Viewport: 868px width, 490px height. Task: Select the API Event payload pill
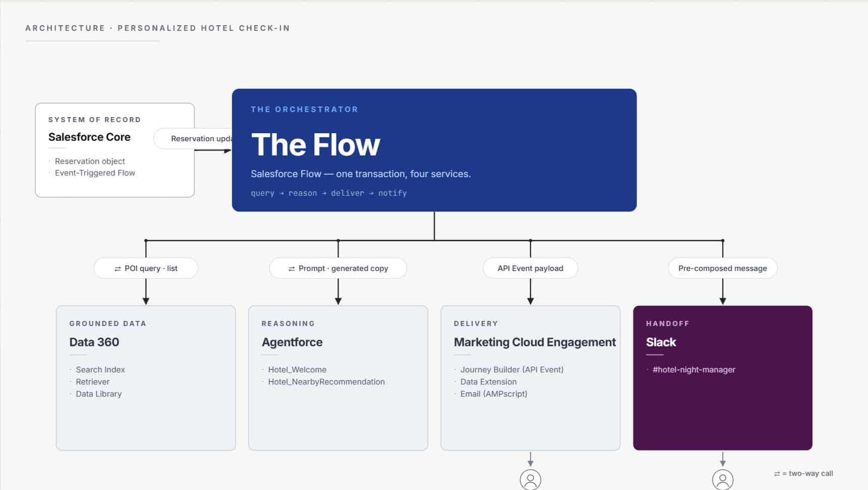click(x=530, y=268)
